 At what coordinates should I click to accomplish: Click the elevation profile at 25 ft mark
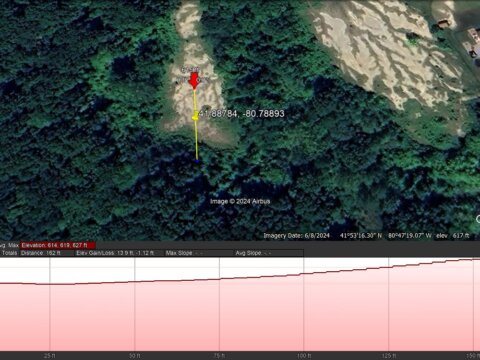tap(50, 284)
